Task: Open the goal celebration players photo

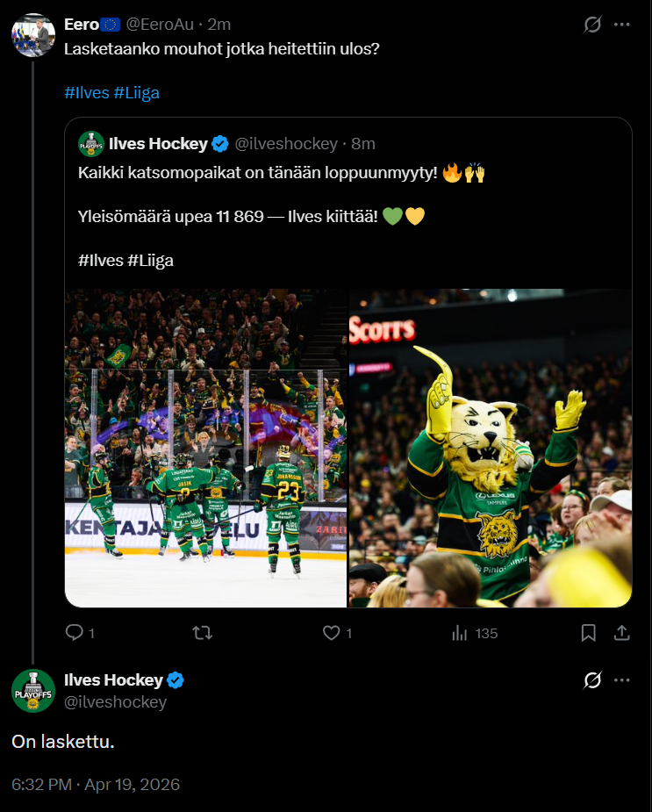Action: (x=205, y=448)
